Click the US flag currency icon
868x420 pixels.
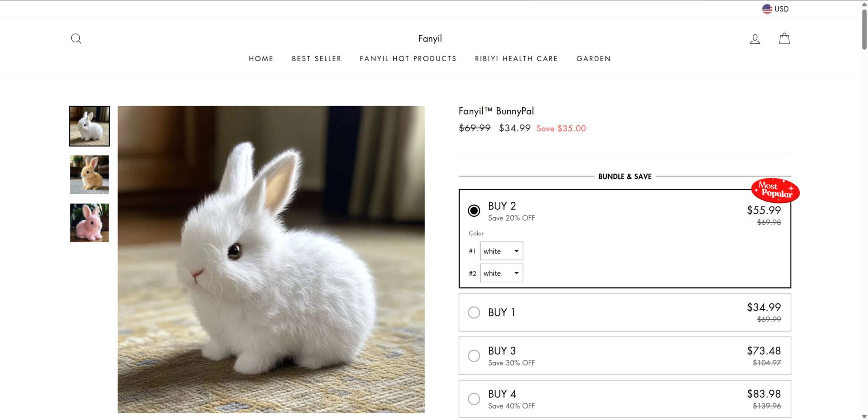pyautogui.click(x=767, y=9)
